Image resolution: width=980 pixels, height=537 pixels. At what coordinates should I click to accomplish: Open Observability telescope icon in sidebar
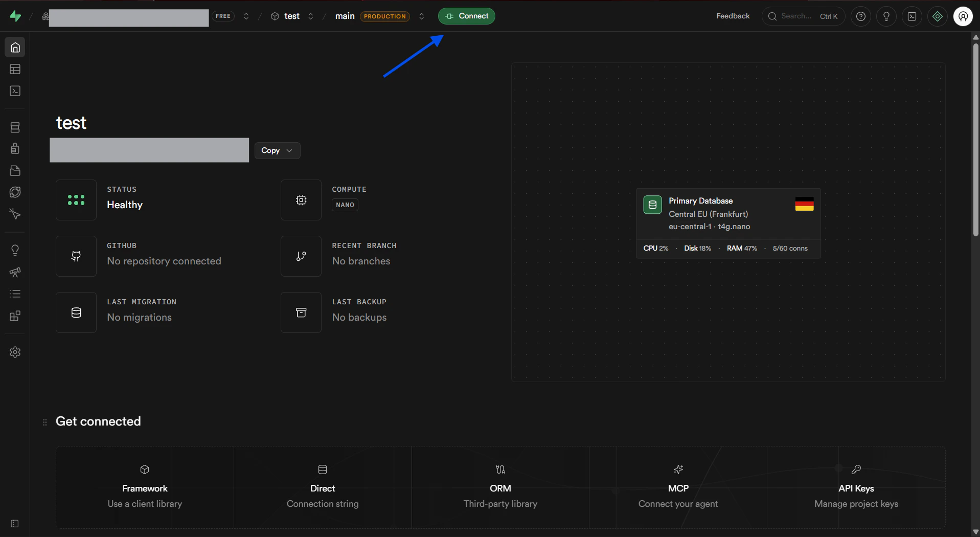pyautogui.click(x=15, y=272)
